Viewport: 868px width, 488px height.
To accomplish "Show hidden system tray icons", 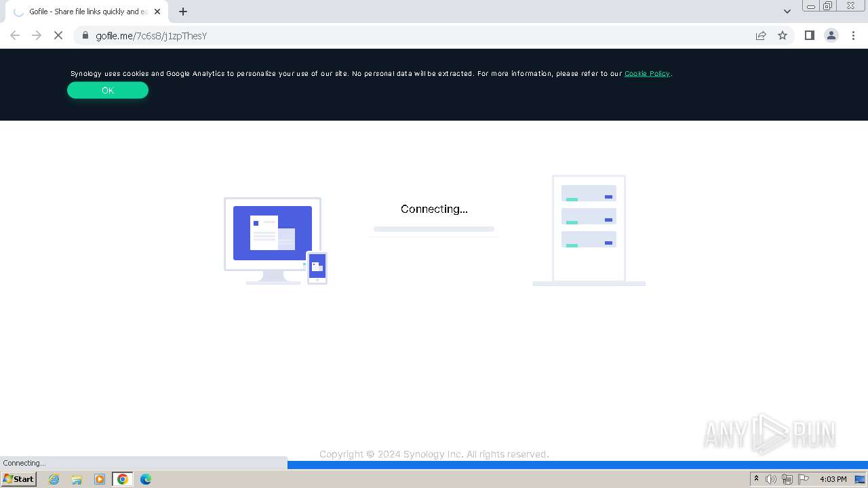I will point(757,479).
